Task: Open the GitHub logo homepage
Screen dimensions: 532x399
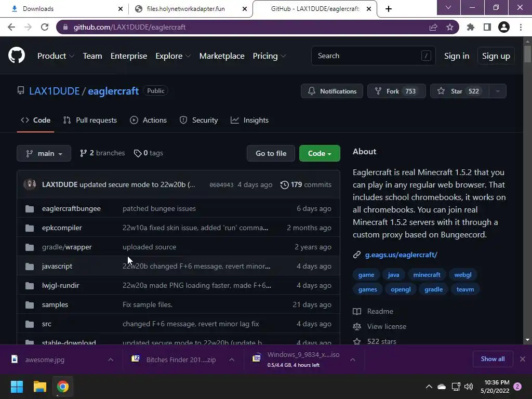Action: (x=17, y=56)
